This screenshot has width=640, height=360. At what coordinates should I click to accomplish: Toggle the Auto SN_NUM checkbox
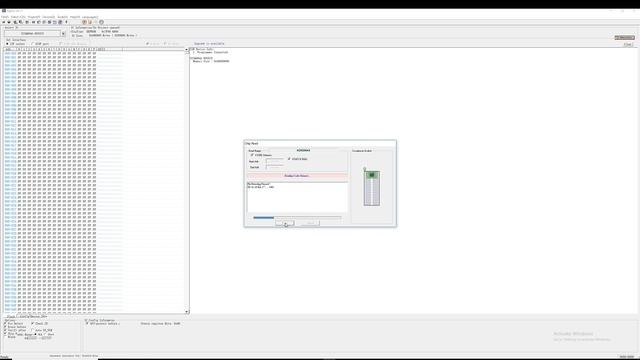tap(33, 330)
